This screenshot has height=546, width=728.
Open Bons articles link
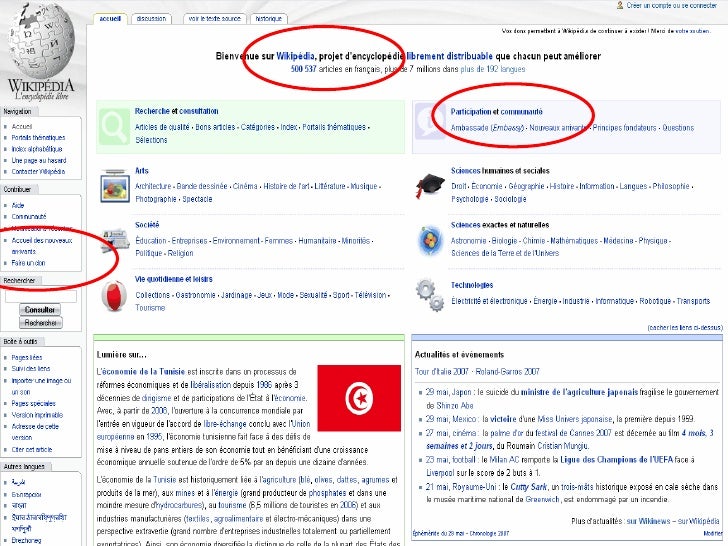[215, 127]
